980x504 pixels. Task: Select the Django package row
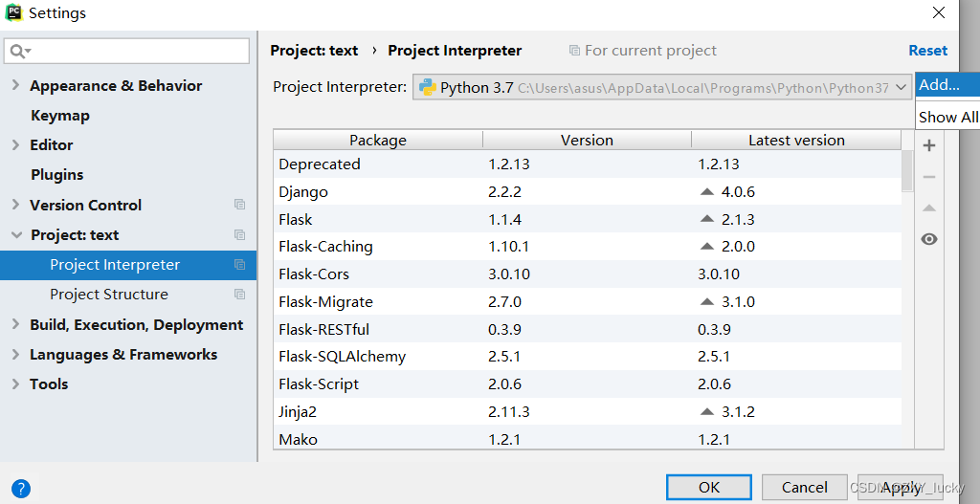click(x=588, y=191)
